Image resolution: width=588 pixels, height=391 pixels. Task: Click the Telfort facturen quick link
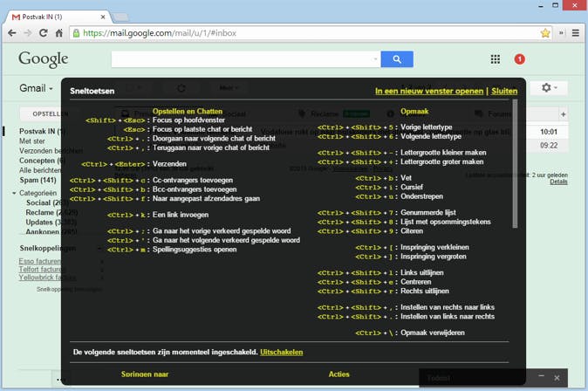[43, 269]
